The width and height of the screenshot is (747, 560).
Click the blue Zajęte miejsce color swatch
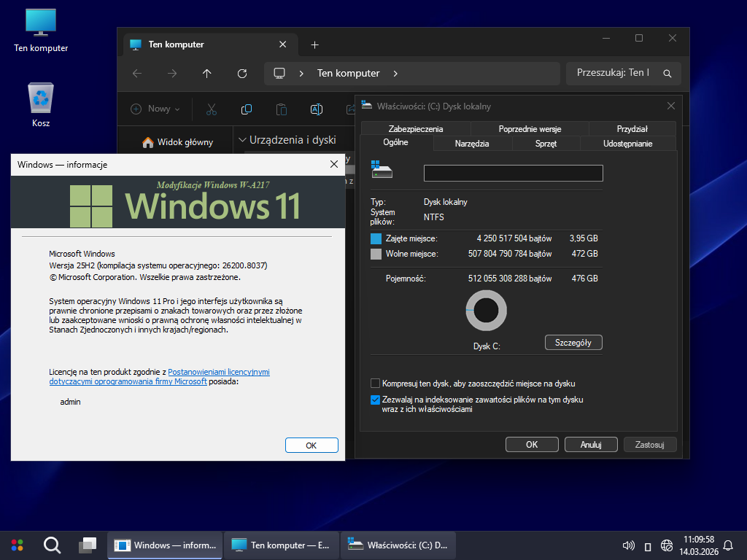pyautogui.click(x=376, y=238)
